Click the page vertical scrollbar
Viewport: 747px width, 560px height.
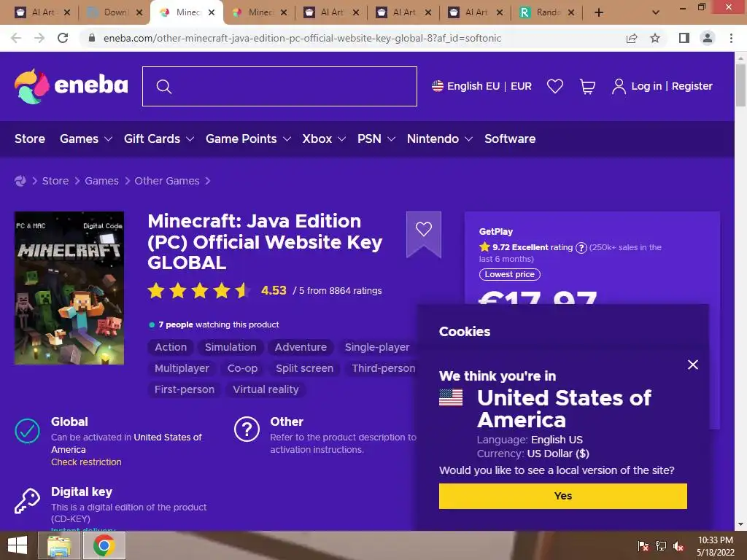pyautogui.click(x=740, y=86)
